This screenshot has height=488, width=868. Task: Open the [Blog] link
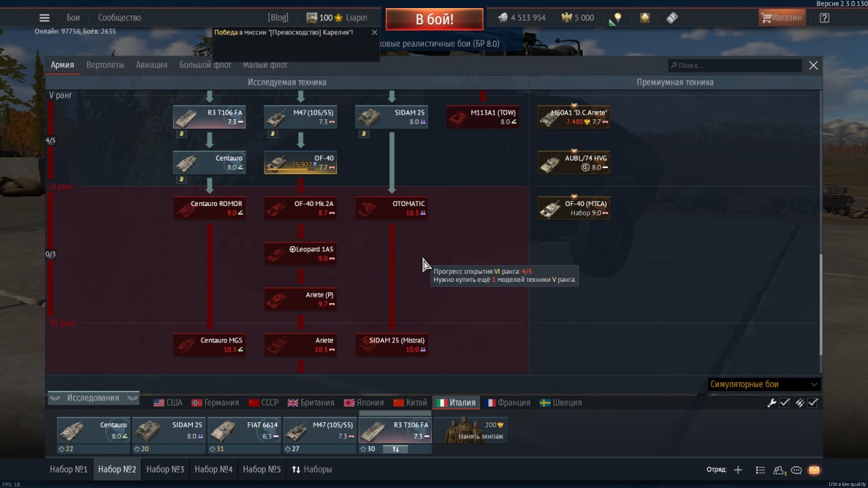(278, 18)
